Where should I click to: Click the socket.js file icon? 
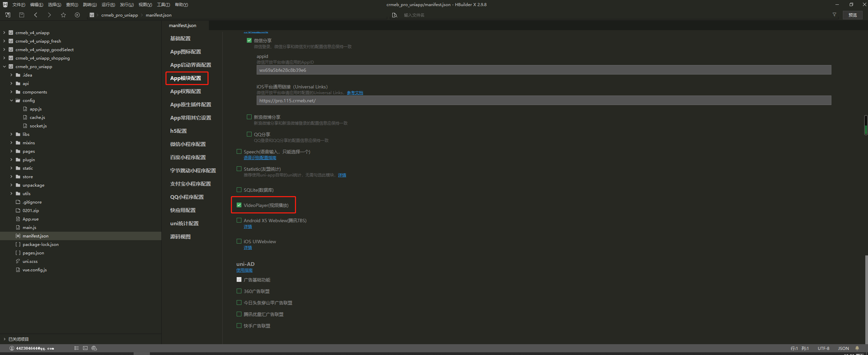[x=25, y=126]
